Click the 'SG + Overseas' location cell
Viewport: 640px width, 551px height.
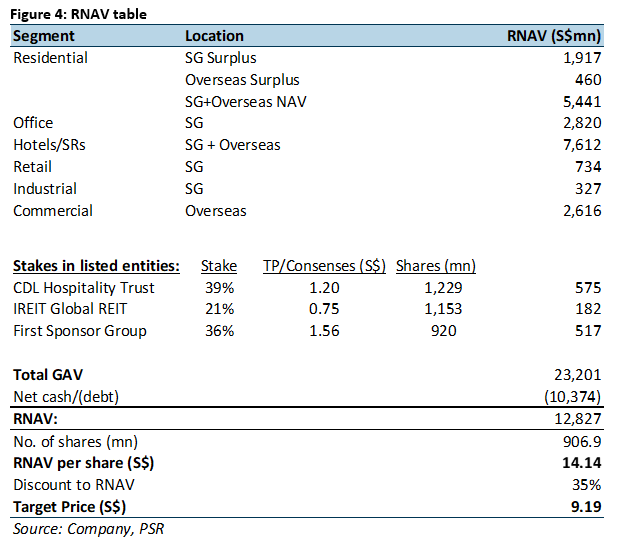(x=233, y=145)
